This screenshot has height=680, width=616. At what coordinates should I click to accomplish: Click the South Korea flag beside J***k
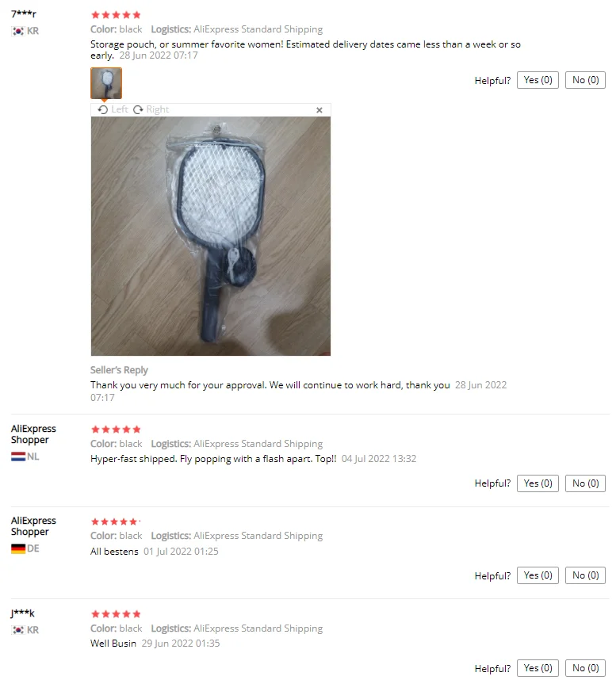pyautogui.click(x=17, y=630)
